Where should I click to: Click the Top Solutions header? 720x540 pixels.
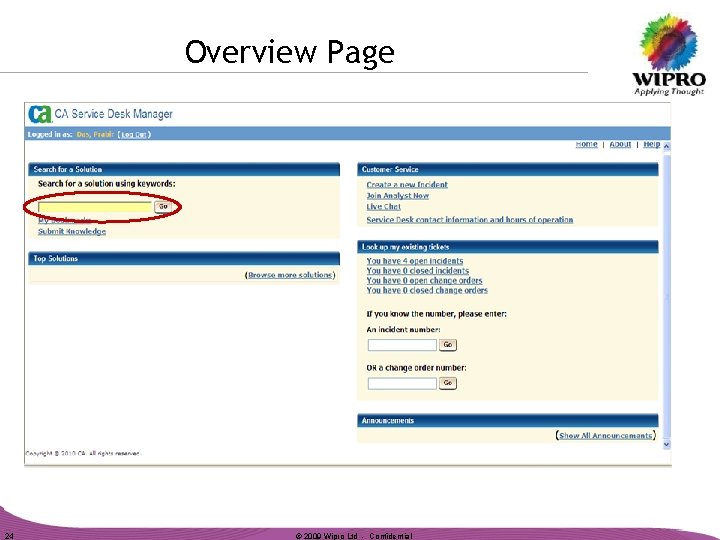point(184,259)
